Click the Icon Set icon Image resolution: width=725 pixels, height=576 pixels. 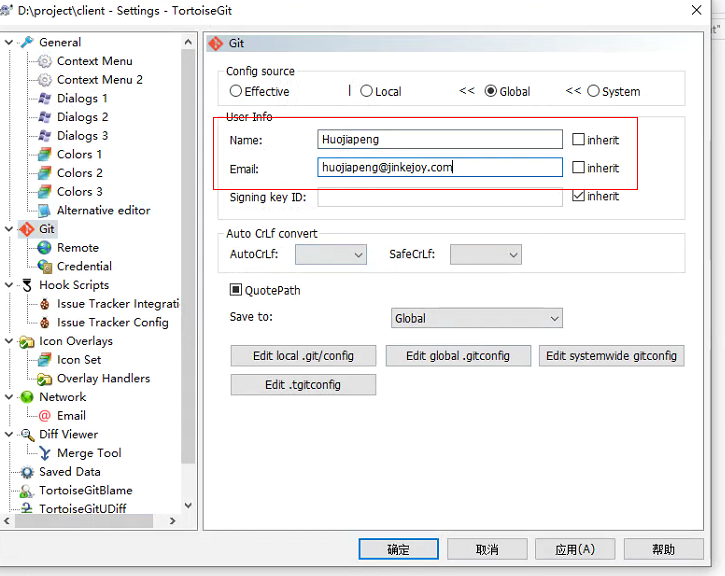44,360
